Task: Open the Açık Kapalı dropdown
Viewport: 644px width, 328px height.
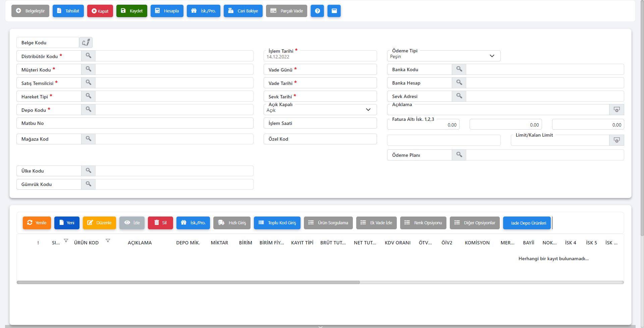Action: 368,110
